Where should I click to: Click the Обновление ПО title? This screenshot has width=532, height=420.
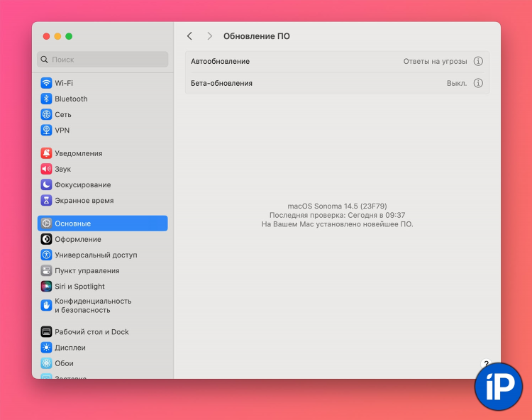click(257, 36)
